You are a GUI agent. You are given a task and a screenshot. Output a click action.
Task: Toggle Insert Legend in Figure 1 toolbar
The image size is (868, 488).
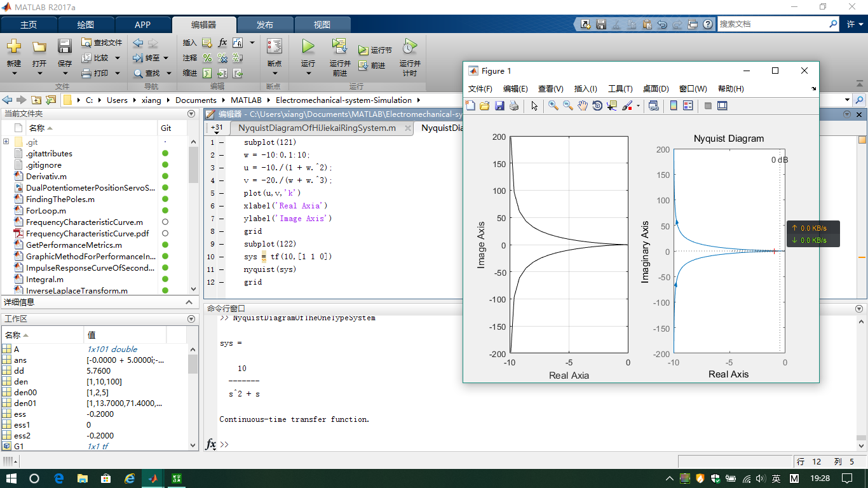[x=688, y=106]
